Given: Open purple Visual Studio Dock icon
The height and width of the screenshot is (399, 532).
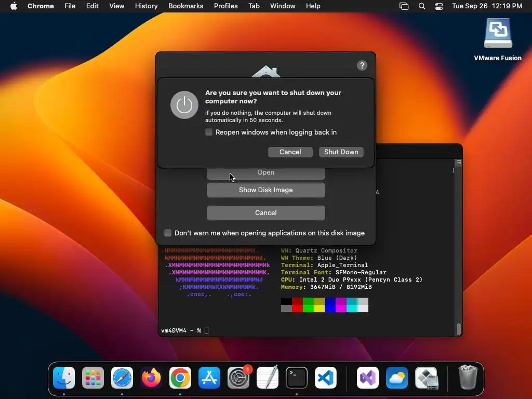Looking at the screenshot, I should [x=368, y=378].
